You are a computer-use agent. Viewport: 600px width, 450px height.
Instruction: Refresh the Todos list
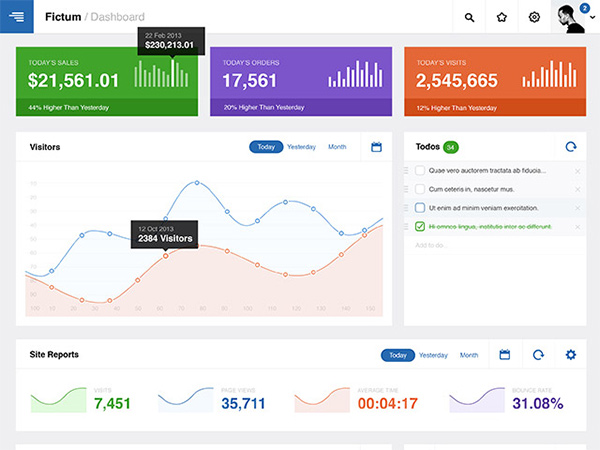(571, 147)
